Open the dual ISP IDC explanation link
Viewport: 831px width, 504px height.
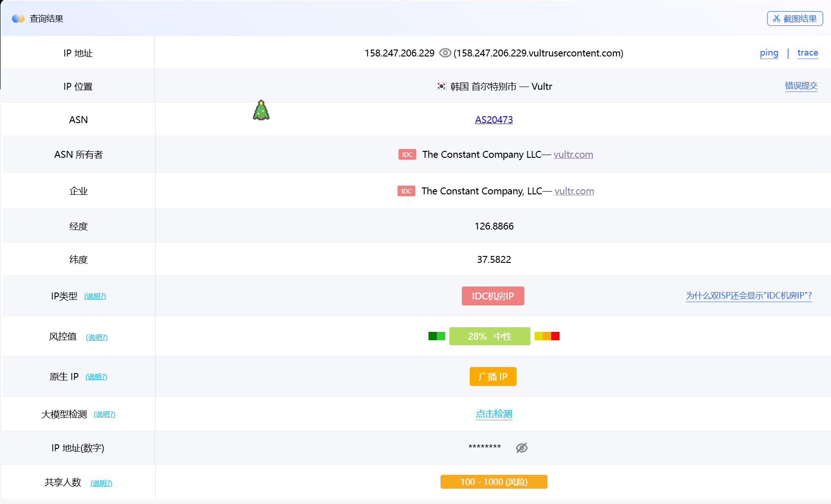[x=749, y=296]
